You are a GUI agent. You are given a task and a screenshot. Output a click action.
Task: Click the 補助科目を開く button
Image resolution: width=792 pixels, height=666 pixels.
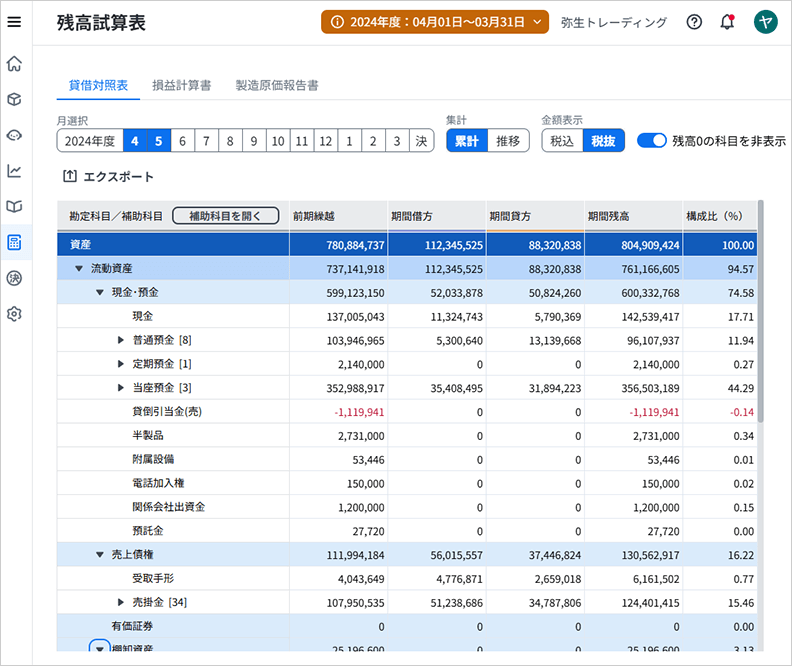point(225,216)
